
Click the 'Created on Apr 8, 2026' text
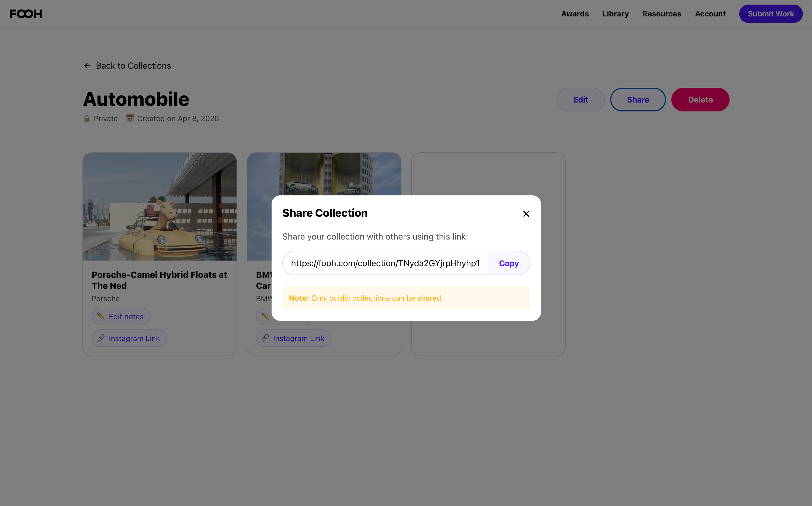pyautogui.click(x=178, y=118)
